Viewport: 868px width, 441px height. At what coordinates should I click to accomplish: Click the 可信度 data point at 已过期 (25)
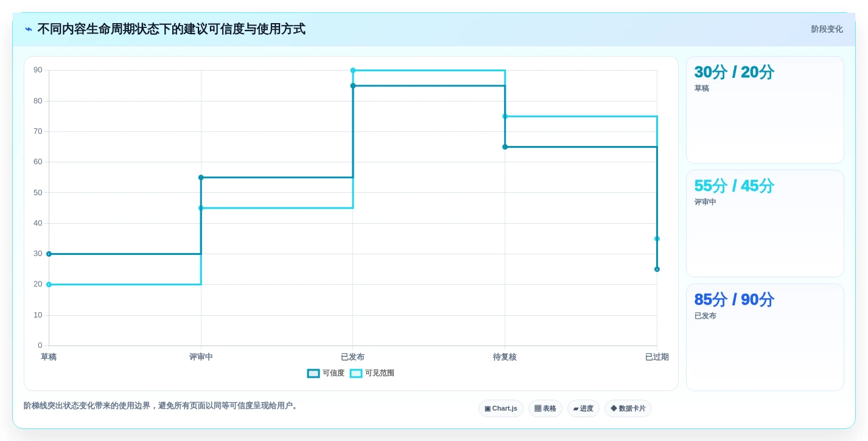[657, 269]
